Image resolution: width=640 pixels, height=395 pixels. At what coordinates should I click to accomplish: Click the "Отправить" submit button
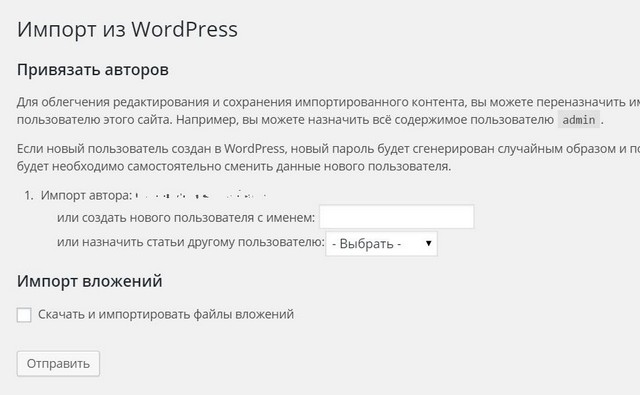(x=58, y=364)
